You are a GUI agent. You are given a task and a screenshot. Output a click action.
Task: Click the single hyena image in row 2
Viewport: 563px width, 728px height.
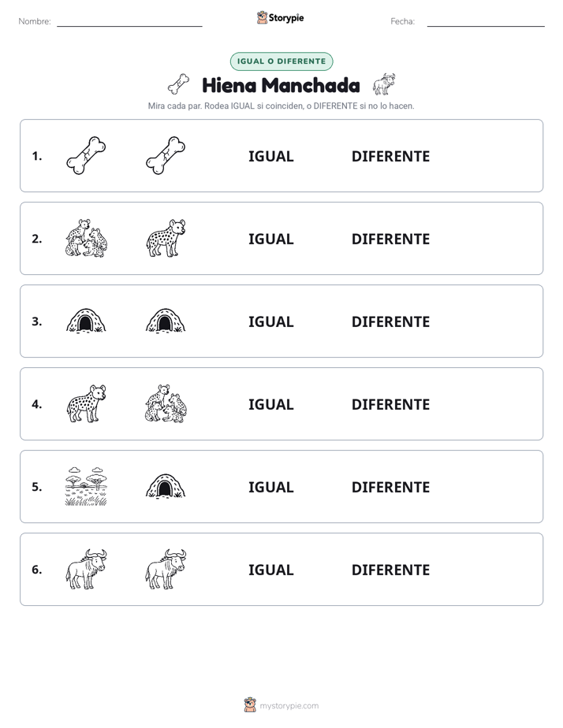pos(166,238)
